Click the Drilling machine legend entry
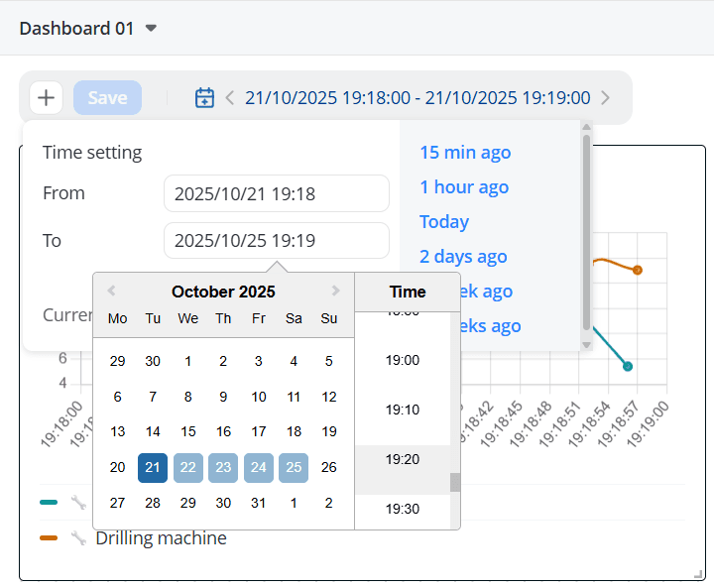714x588 pixels. tap(162, 538)
